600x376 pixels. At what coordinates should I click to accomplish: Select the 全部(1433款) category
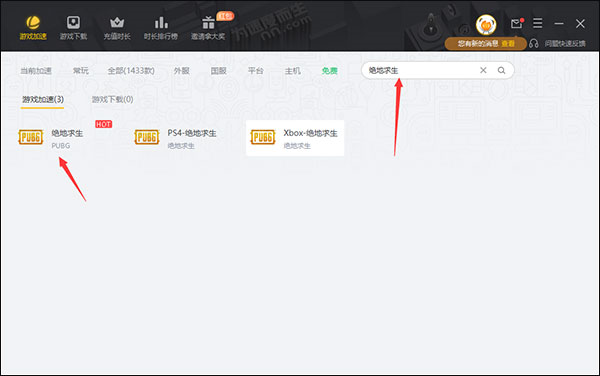(x=131, y=71)
